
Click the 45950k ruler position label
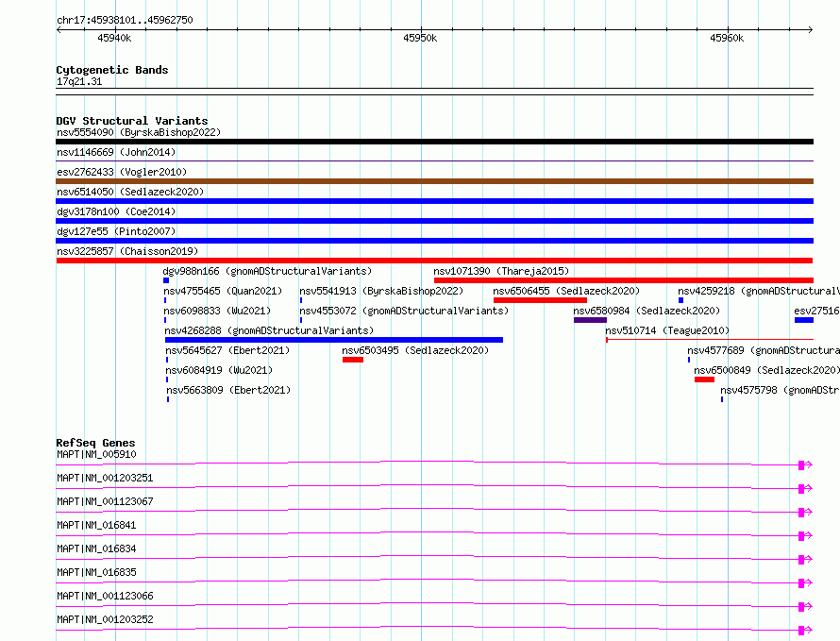click(x=420, y=38)
